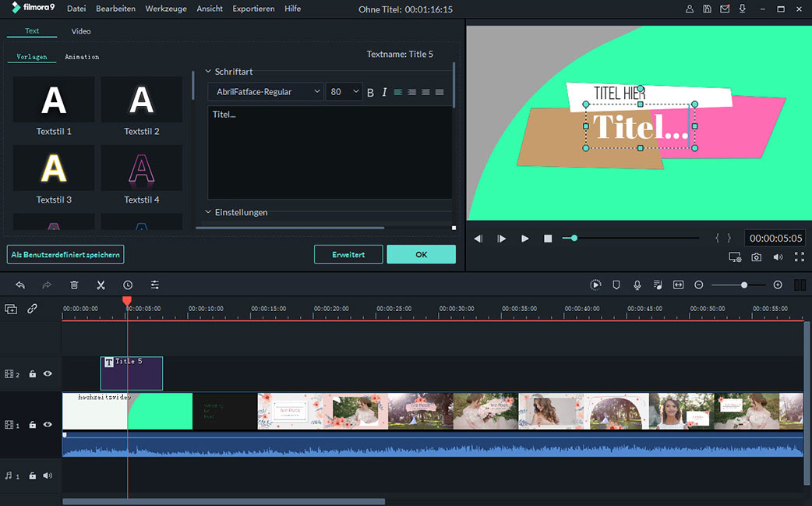The width and height of the screenshot is (812, 506).
Task: Hide video track 2 with eye icon
Action: tap(48, 373)
